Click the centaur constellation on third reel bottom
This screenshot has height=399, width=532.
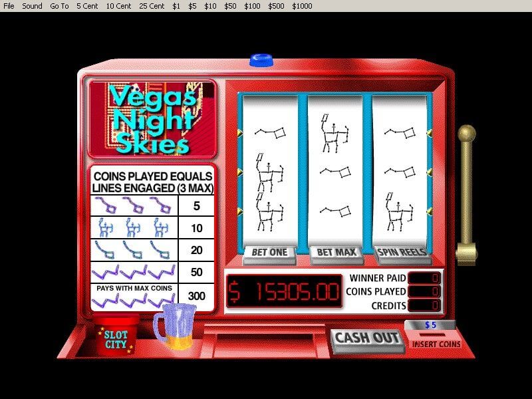coord(400,212)
